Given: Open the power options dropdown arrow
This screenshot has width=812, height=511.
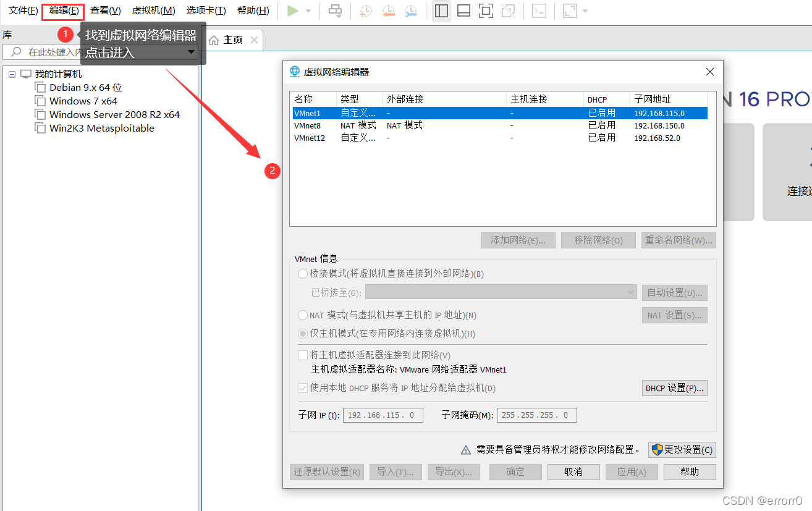Looking at the screenshot, I should 308,11.
